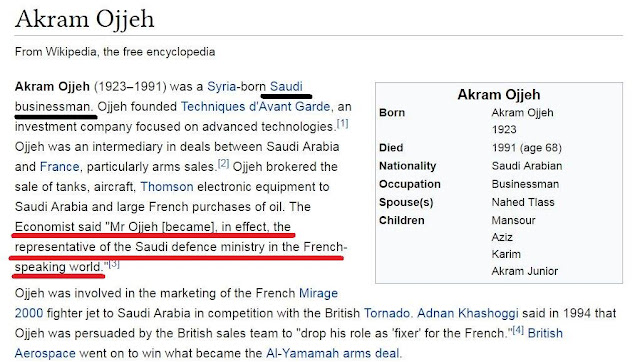Click bold Akram Ojjeh in intro
The image size is (640, 362).
(x=52, y=87)
